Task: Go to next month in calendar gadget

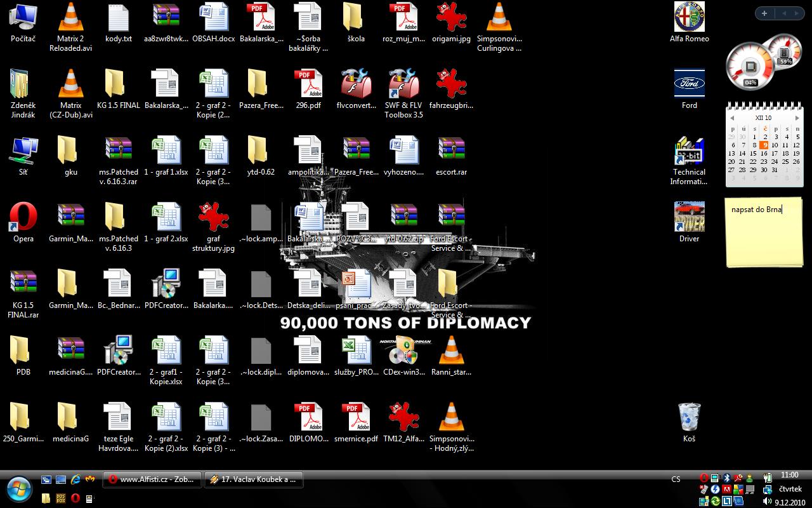Action: point(797,118)
